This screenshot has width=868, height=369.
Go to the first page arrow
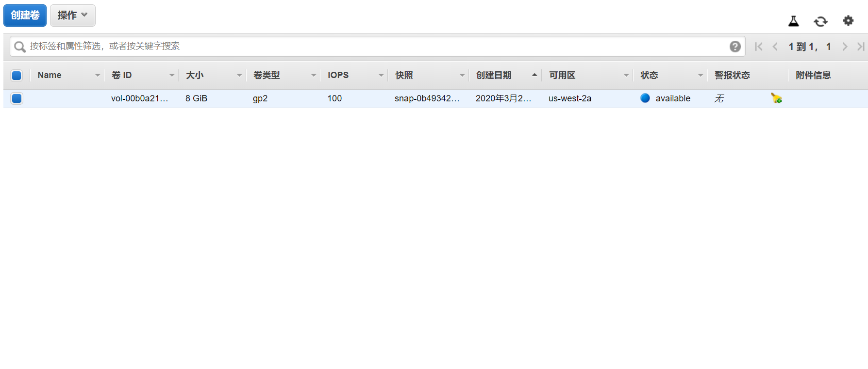(758, 47)
